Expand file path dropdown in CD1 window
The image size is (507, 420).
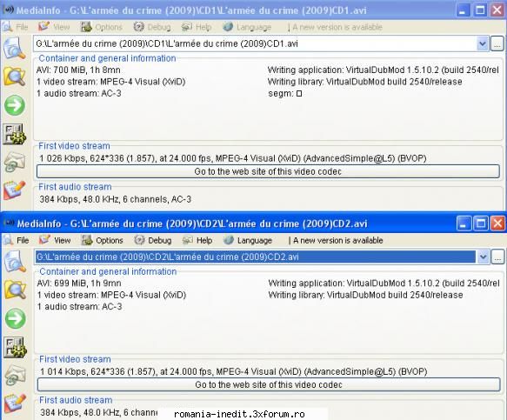click(x=483, y=43)
